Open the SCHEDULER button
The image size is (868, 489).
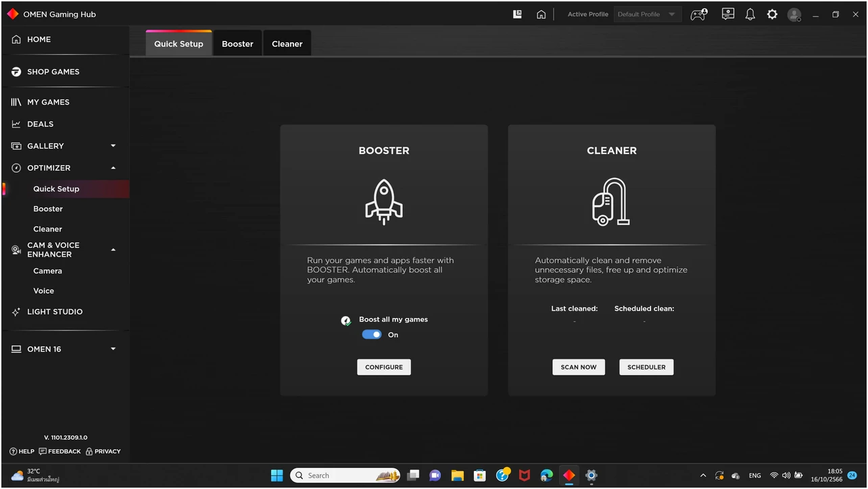click(x=646, y=367)
